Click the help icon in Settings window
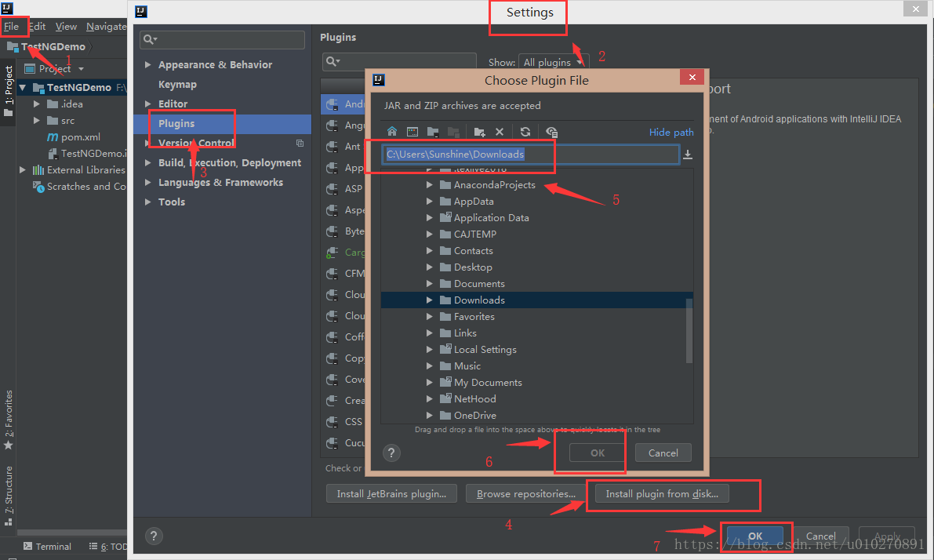 [x=154, y=536]
